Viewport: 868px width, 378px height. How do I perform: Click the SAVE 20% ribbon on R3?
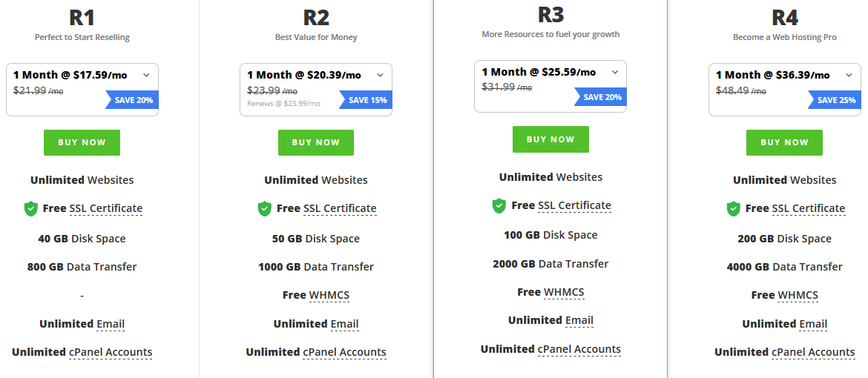click(x=601, y=97)
